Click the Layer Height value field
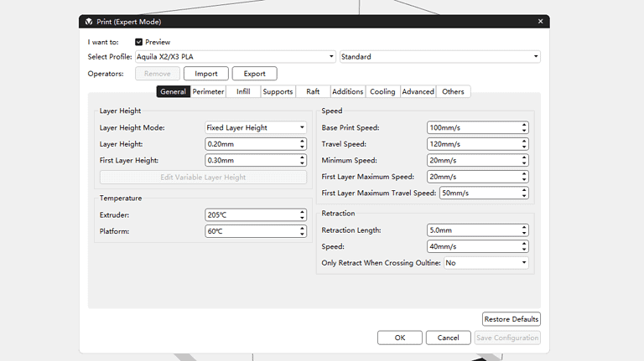 (250, 144)
